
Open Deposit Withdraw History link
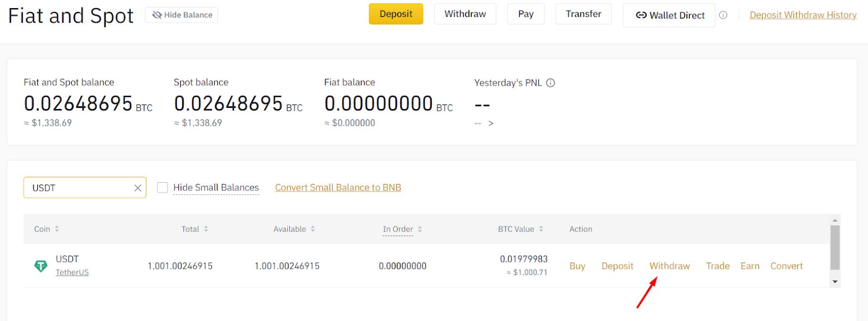tap(803, 15)
